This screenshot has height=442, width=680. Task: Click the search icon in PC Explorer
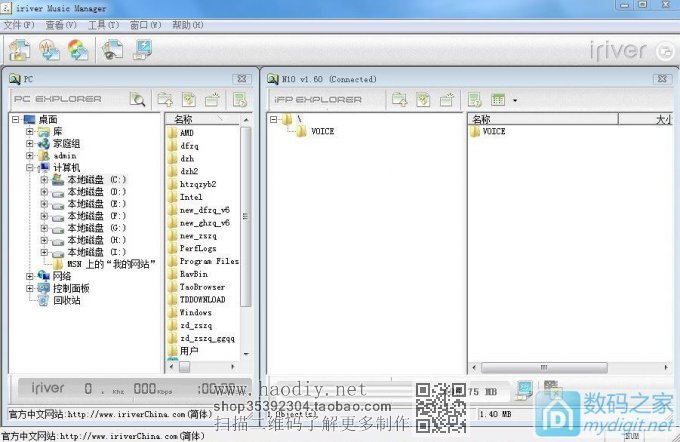pyautogui.click(x=137, y=99)
